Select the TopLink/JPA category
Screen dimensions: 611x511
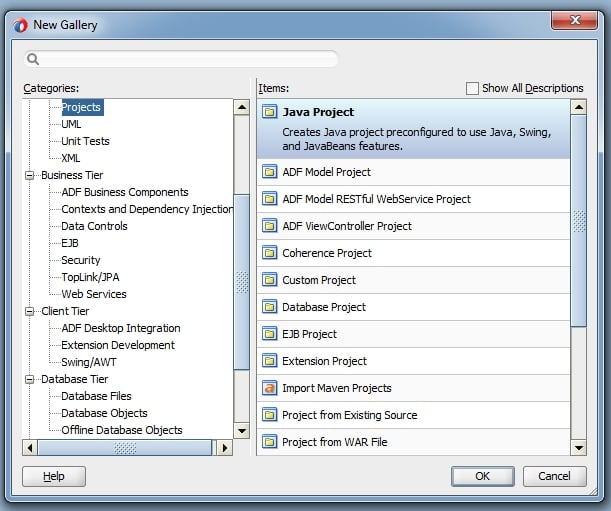click(x=90, y=277)
